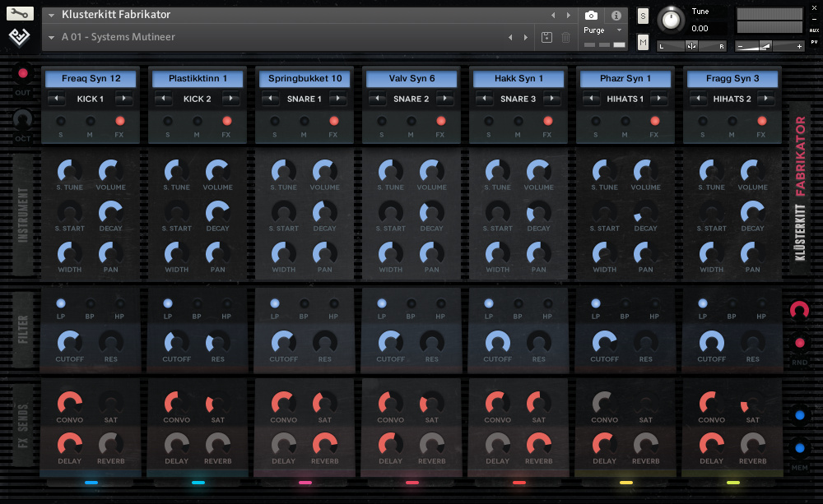Go to next instrument arrow

tap(569, 15)
